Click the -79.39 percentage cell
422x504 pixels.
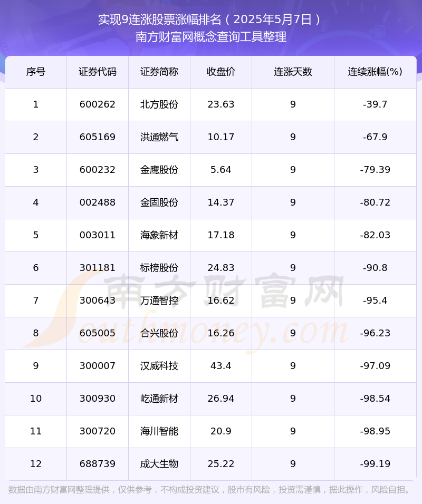point(375,170)
